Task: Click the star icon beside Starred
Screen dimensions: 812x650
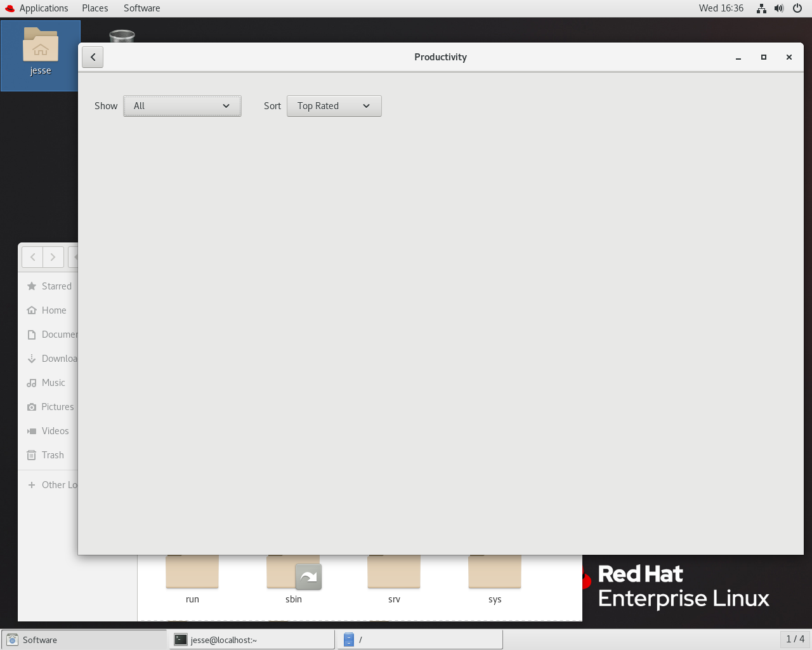Action: [32, 286]
